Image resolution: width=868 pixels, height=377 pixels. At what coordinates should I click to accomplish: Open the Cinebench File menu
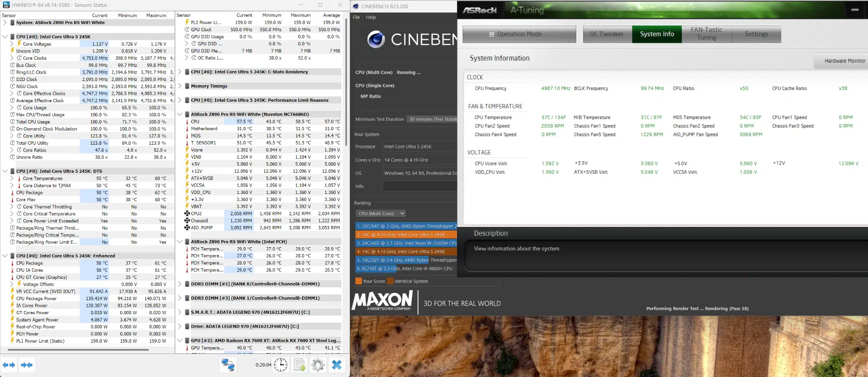tap(356, 17)
